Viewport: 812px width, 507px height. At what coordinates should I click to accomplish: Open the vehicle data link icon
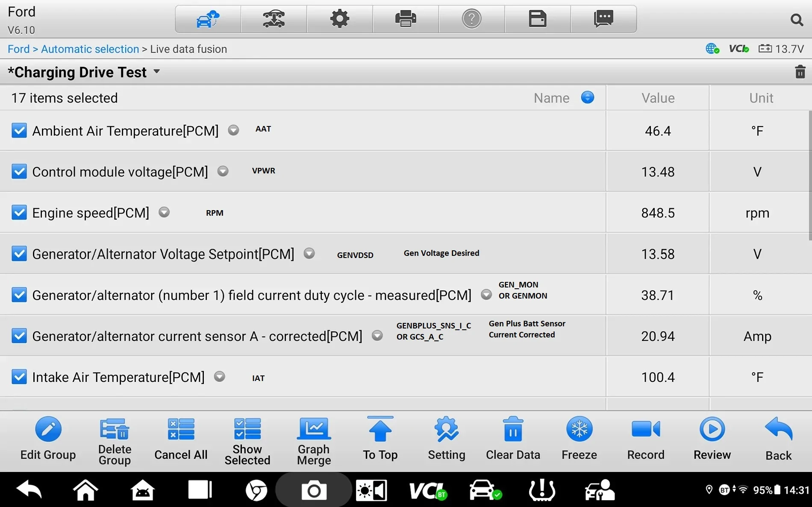274,19
